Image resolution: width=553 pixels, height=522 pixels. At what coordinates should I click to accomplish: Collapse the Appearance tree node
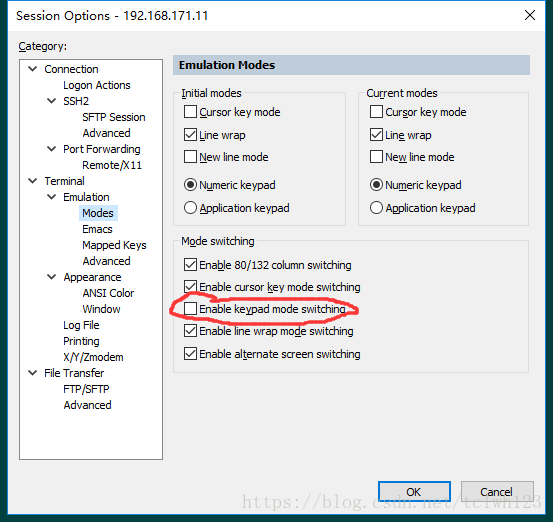[x=51, y=277]
